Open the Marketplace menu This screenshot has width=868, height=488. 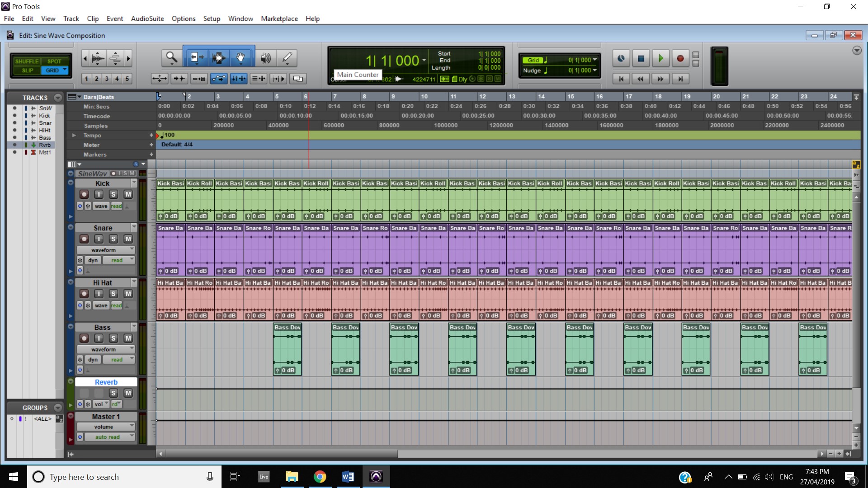(x=279, y=19)
